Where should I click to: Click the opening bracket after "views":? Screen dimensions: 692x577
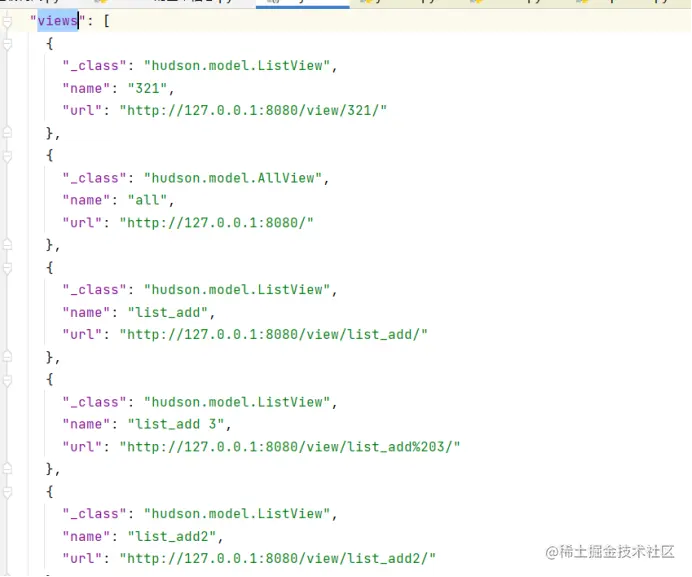[106, 21]
